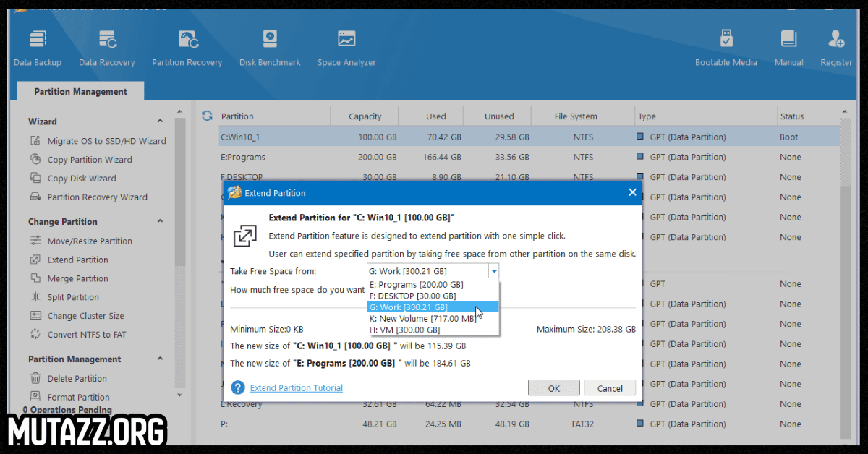Refresh the partition list
Screen dimensions: 868x454
pyautogui.click(x=208, y=116)
